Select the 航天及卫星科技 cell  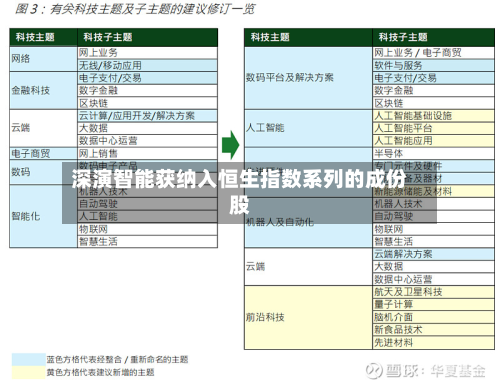[433, 292]
